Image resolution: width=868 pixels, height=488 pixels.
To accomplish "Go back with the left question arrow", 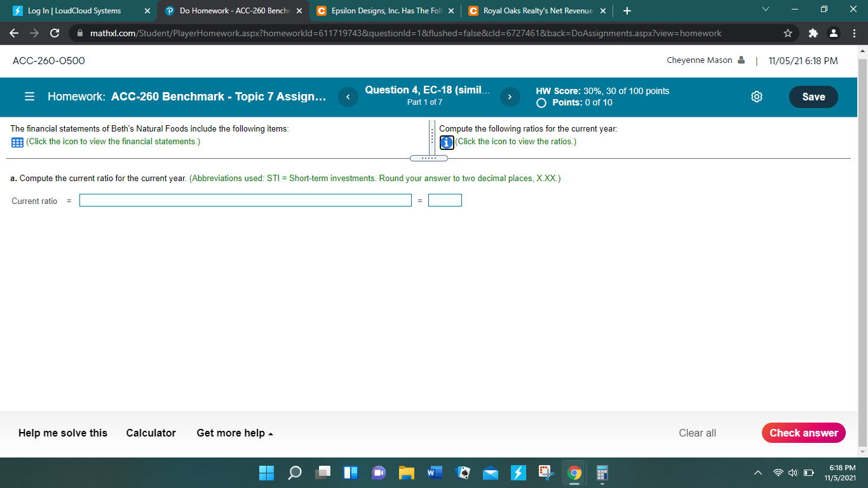I will (x=348, y=97).
